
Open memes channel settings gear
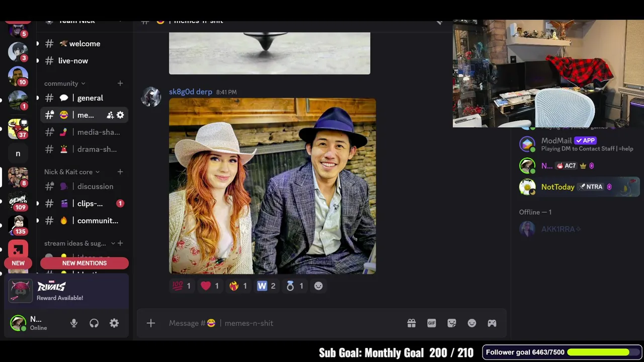click(120, 115)
